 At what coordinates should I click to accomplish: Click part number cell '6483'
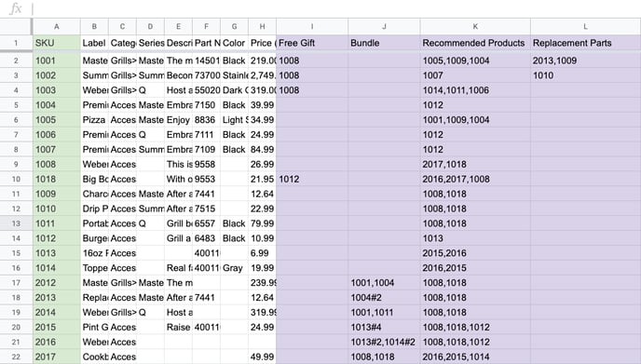pos(206,238)
